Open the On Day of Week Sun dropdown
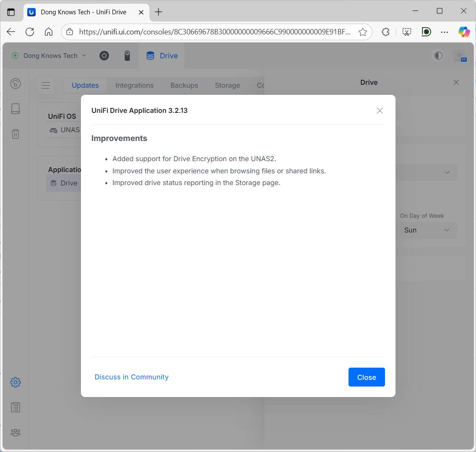This screenshot has width=476, height=452. point(427,230)
